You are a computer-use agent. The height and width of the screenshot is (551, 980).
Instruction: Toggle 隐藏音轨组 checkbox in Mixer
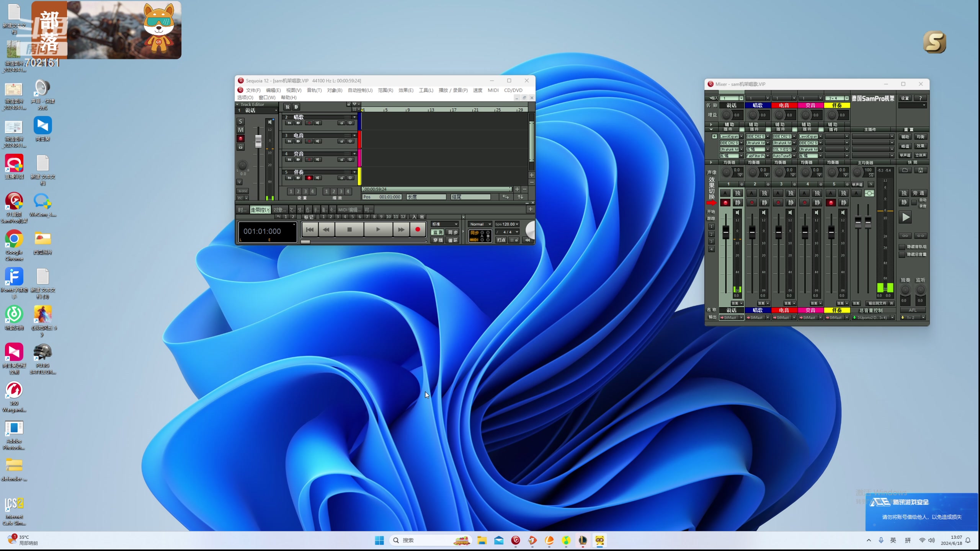point(902,247)
